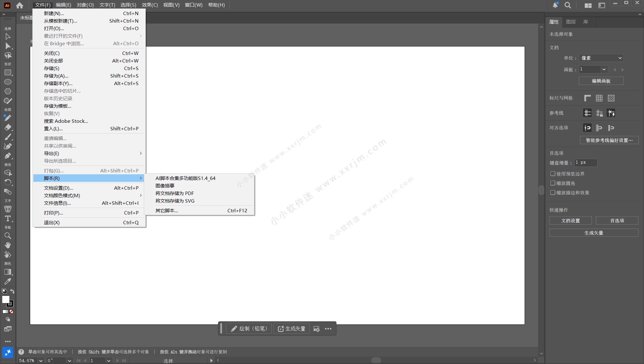Click the show grid icon
This screenshot has width=644, height=364.
click(599, 98)
